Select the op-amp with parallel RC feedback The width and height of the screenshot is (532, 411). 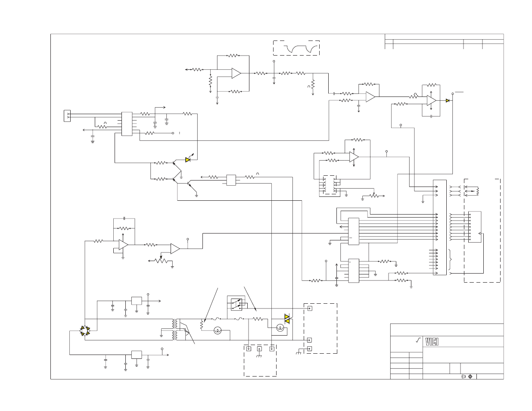click(124, 244)
